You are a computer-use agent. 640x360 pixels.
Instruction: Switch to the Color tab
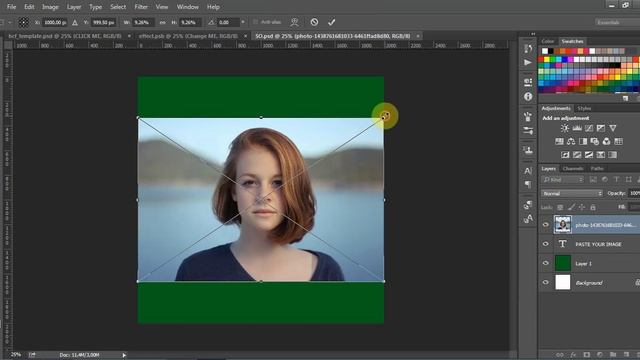[x=548, y=41]
